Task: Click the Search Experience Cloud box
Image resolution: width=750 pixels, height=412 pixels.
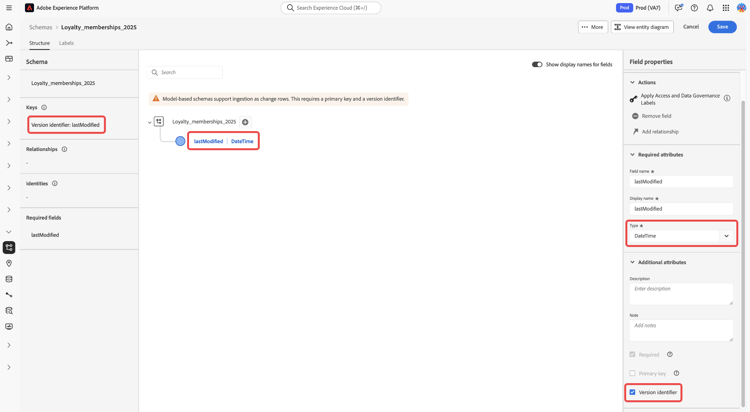Action: point(331,8)
